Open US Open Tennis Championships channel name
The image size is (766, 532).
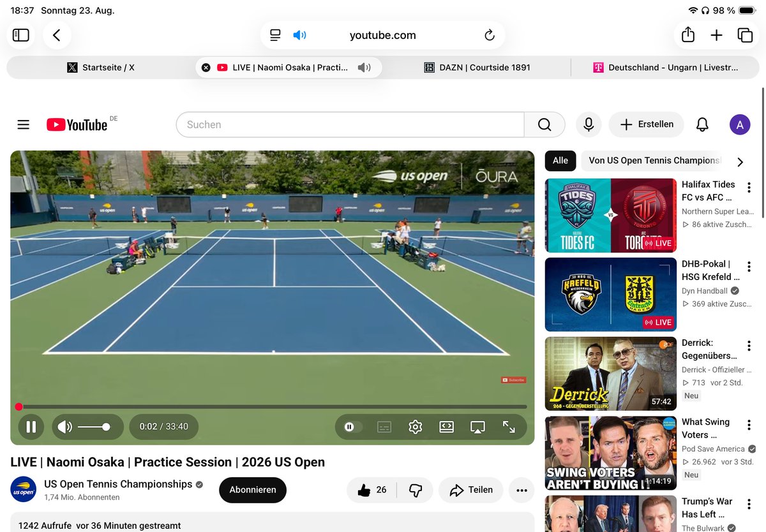118,484
